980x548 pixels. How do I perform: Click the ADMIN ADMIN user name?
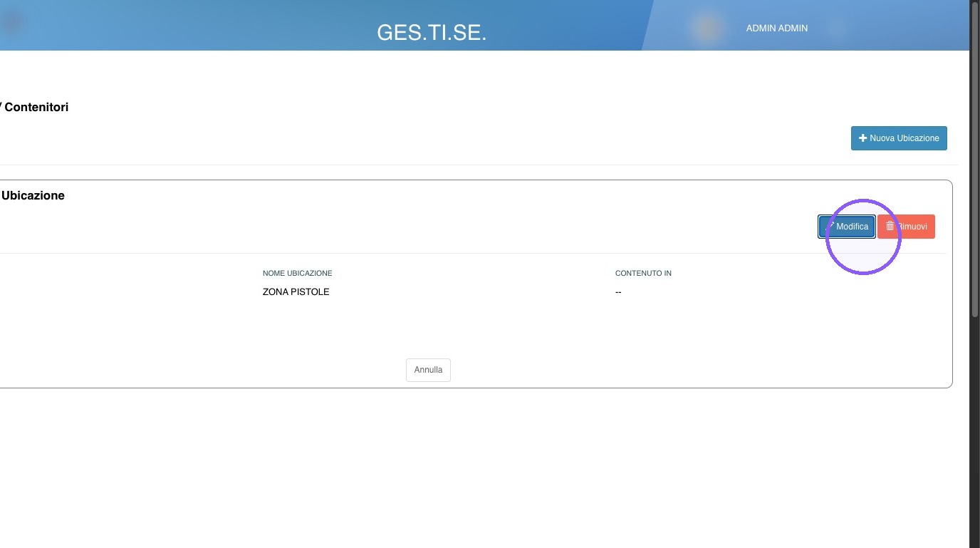776,29
